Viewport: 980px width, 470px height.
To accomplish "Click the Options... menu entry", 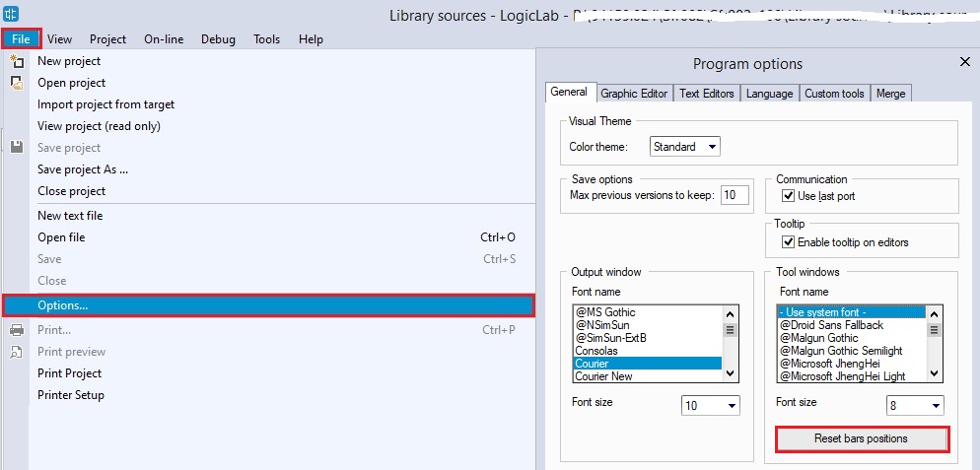I will pyautogui.click(x=269, y=305).
